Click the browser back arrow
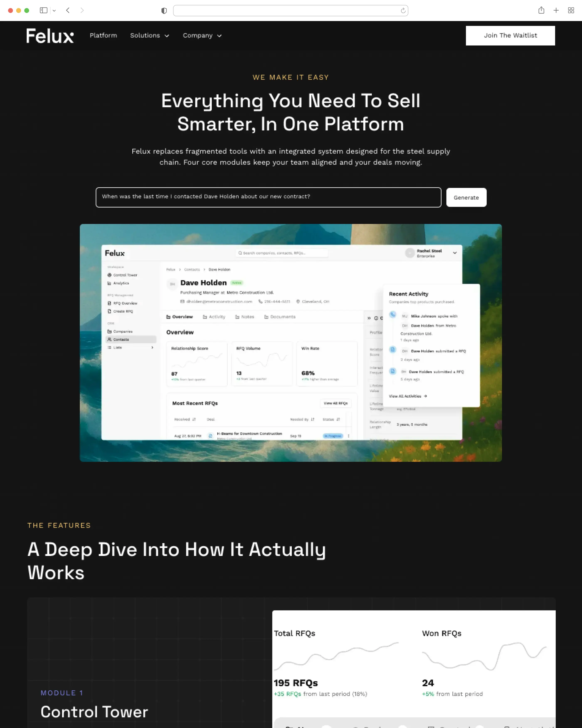 (68, 10)
